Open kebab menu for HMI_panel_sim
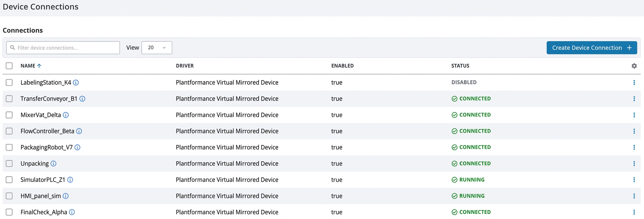This screenshot has height=219, width=644. click(x=634, y=196)
